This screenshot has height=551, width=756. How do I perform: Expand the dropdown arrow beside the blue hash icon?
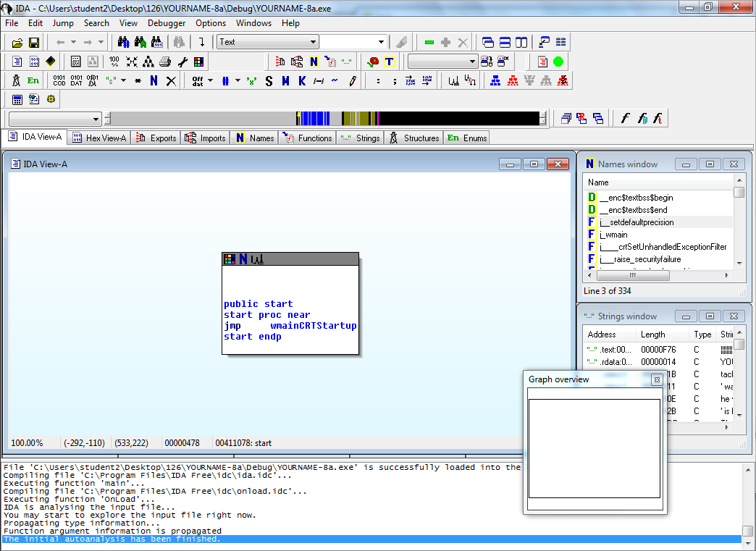click(x=238, y=80)
